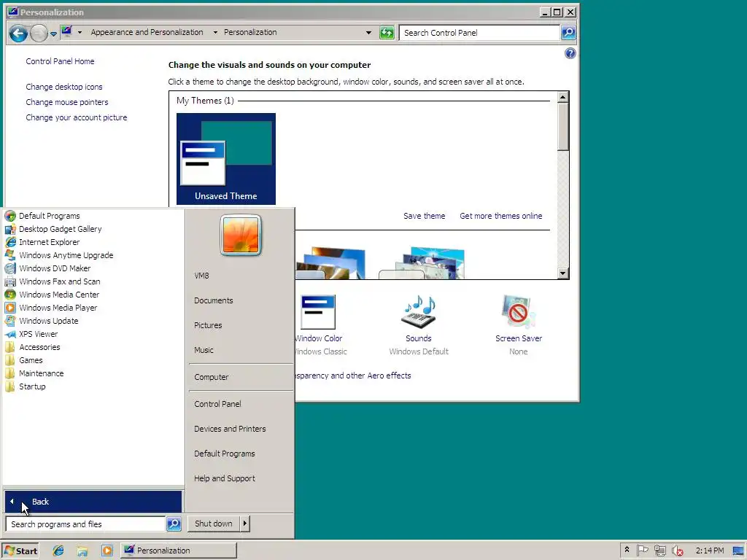Viewport: 747px width, 560px height.
Task: Open Internet Explorer from the Start menu list
Action: tap(49, 242)
